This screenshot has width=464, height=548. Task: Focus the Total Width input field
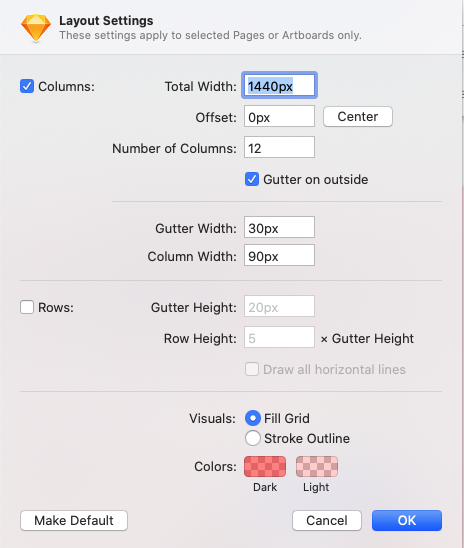tap(279, 85)
